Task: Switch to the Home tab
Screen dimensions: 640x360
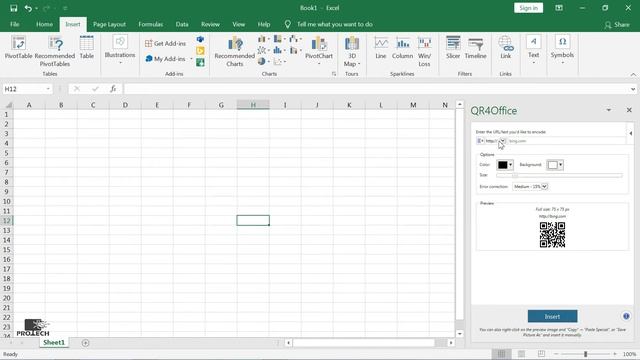Action: (44, 24)
